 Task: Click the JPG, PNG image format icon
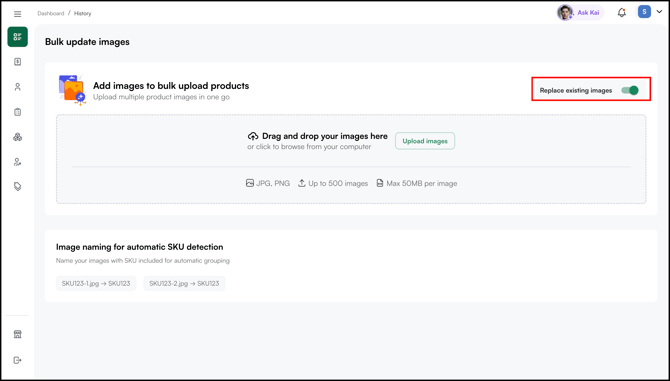(x=250, y=183)
